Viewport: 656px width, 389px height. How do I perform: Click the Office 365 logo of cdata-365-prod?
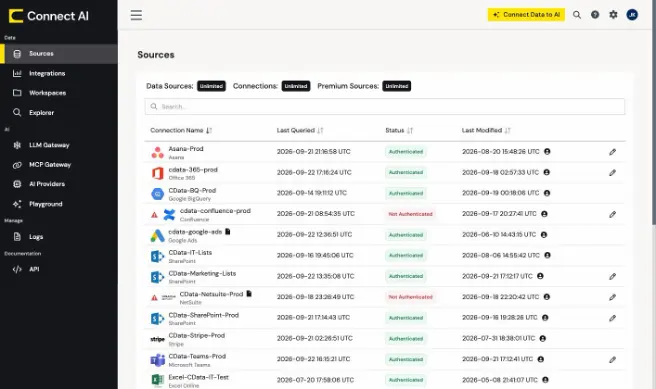157,173
